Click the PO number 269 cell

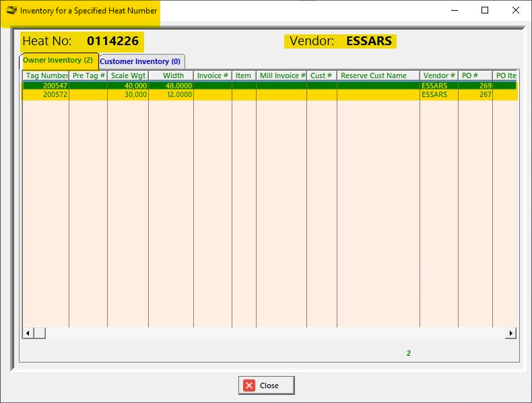coord(475,86)
